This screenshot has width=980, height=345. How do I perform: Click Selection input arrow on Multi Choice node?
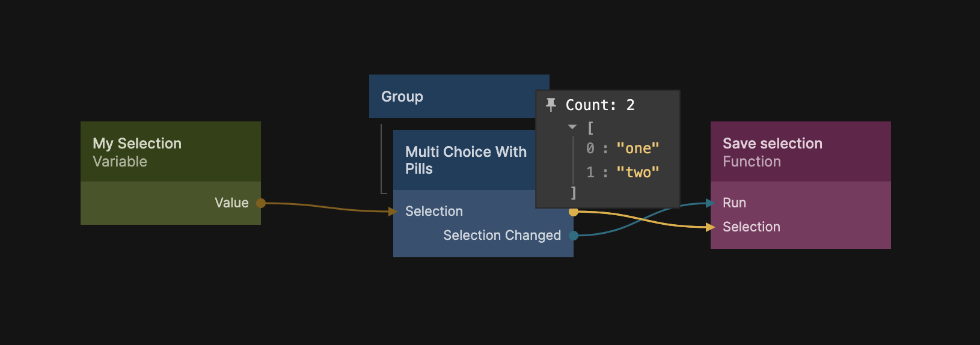tap(393, 212)
